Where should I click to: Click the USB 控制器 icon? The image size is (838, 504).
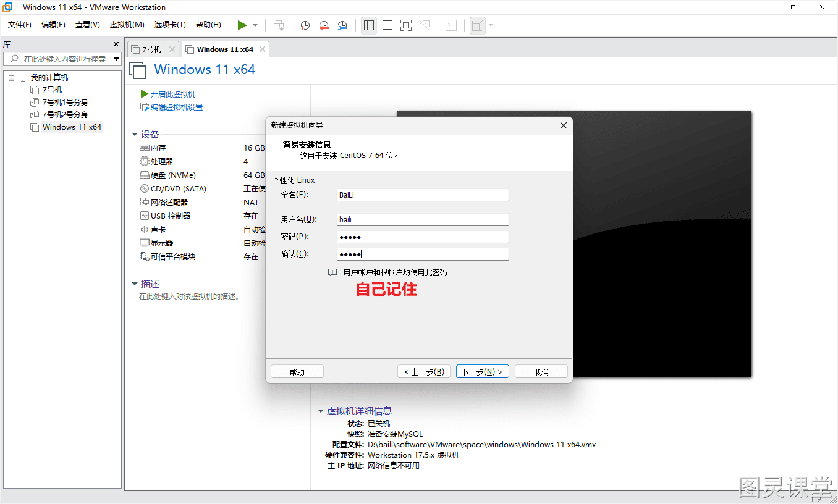click(145, 216)
